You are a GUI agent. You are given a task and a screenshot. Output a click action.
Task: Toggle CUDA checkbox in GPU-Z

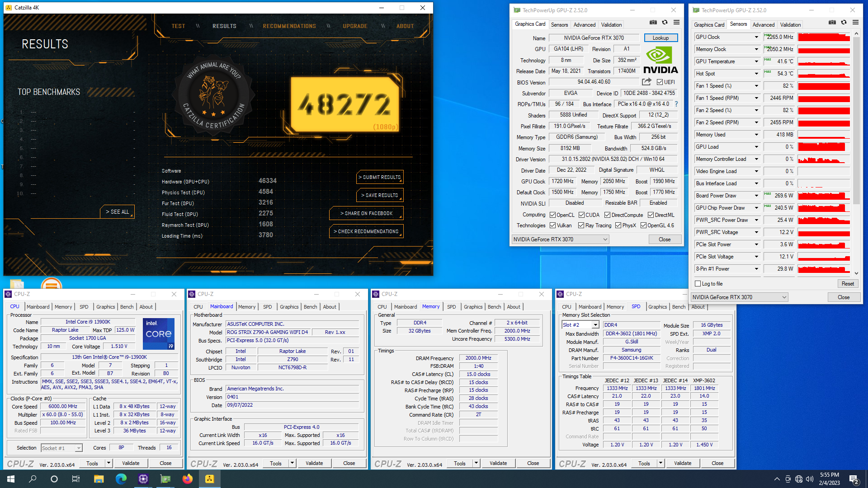coord(581,215)
